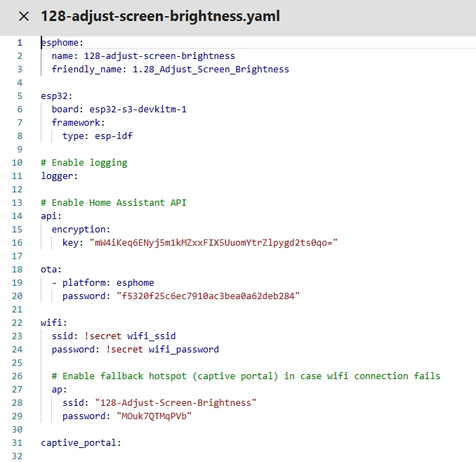
Task: Click the fallback hotspot comment line
Action: 246,376
